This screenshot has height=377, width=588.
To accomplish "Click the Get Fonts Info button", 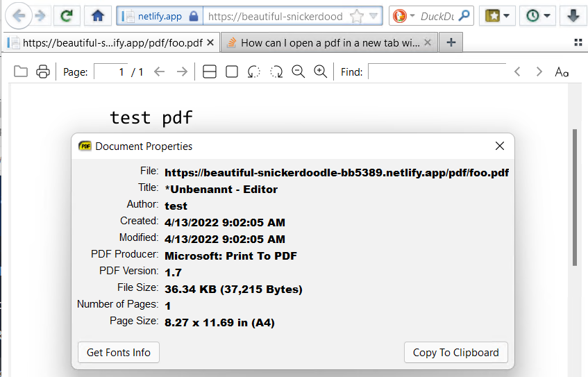I will [x=119, y=352].
